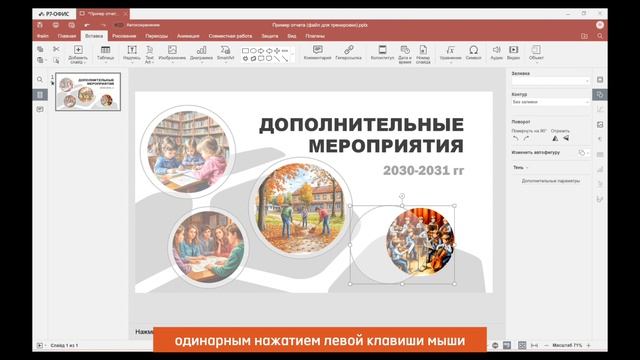Click open file location folder icon
This screenshot has width=640, height=360.
point(584,36)
